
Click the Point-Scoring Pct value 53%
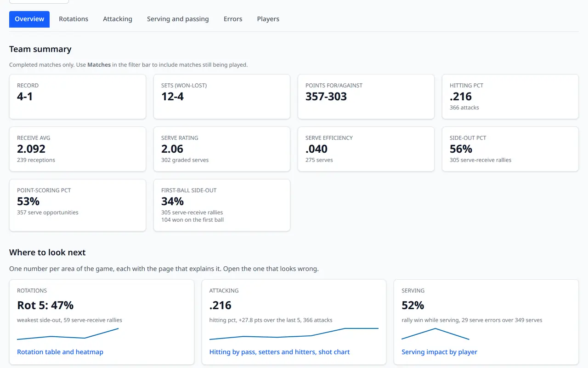click(28, 201)
